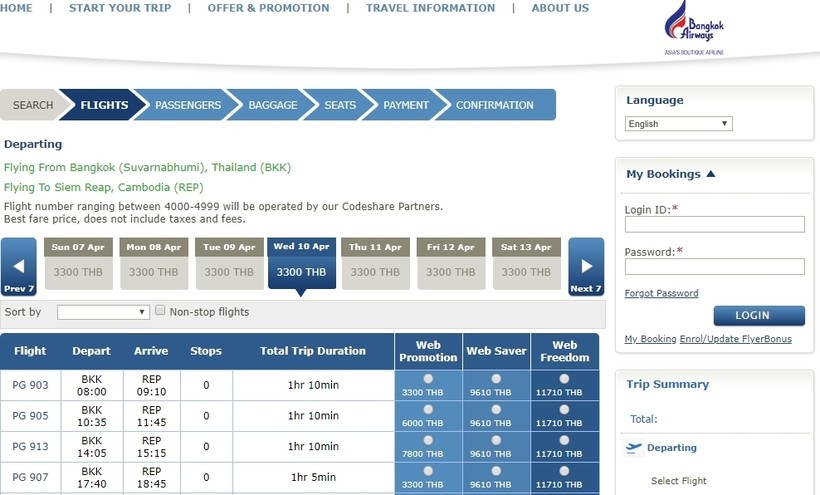Collapse My Bookings triangle arrow
The width and height of the screenshot is (820, 495).
711,174
